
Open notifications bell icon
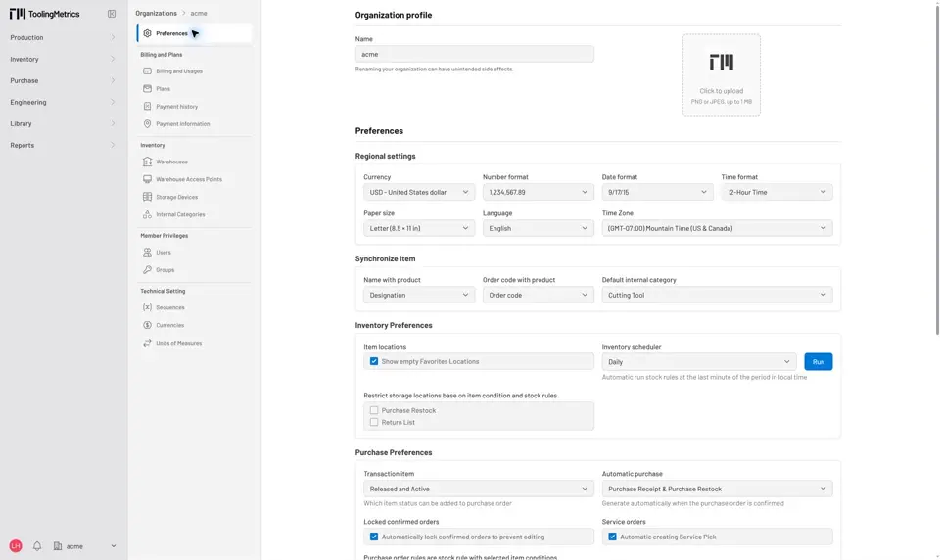[37, 545]
